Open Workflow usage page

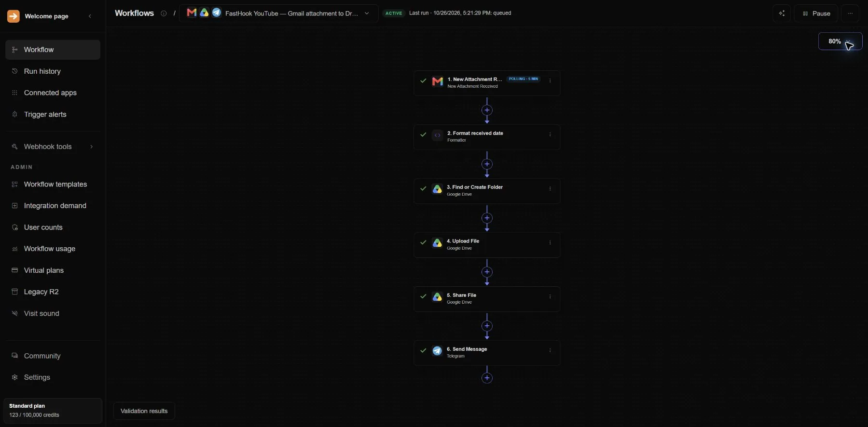53,249
